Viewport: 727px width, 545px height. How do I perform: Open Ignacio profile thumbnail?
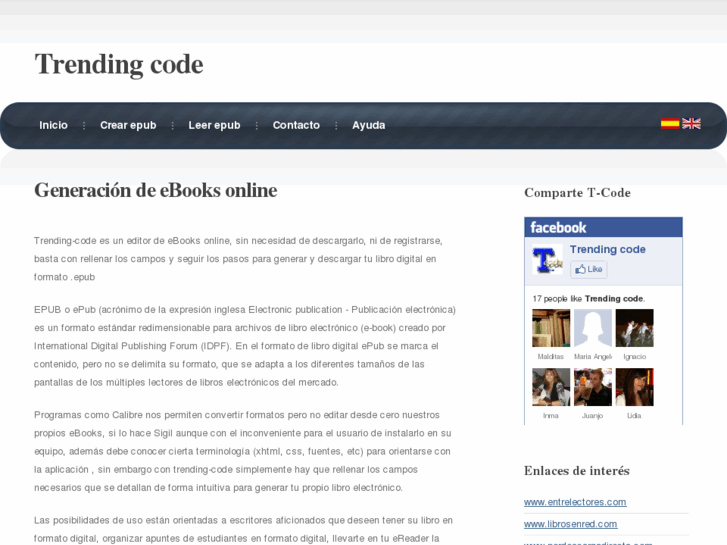point(634,328)
